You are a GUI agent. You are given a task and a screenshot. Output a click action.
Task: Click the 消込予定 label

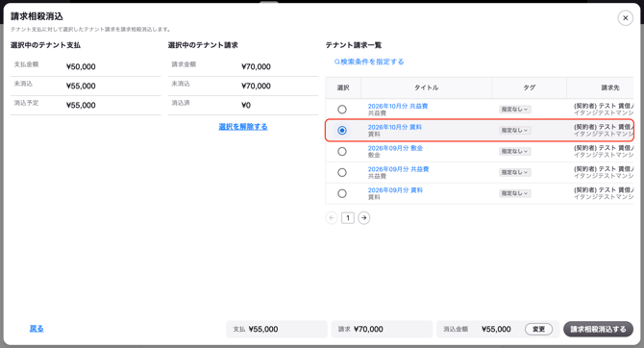(x=26, y=103)
